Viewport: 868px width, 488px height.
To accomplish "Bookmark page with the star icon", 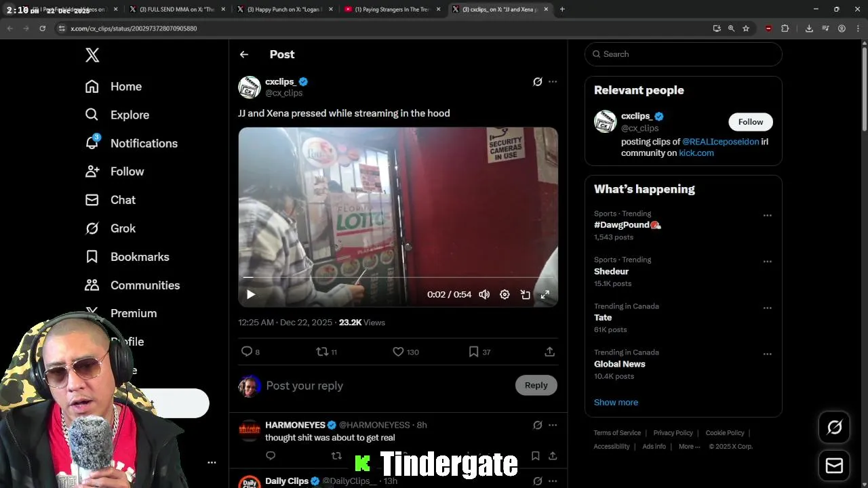I will 746,28.
